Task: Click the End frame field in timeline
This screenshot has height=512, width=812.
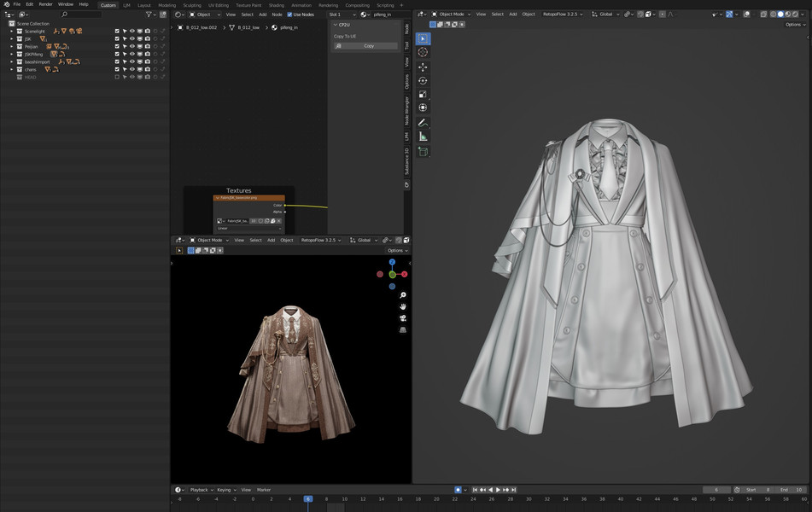Action: (x=792, y=490)
